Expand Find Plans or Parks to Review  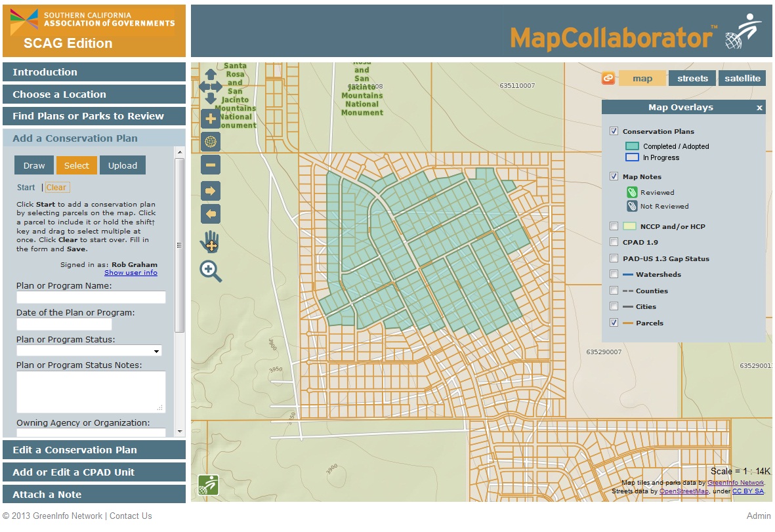pyautogui.click(x=94, y=116)
